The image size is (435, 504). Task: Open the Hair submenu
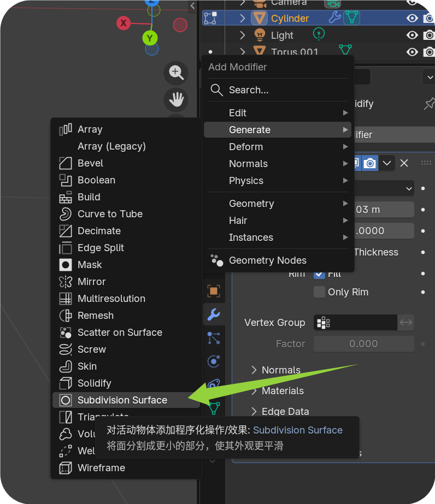[278, 221]
